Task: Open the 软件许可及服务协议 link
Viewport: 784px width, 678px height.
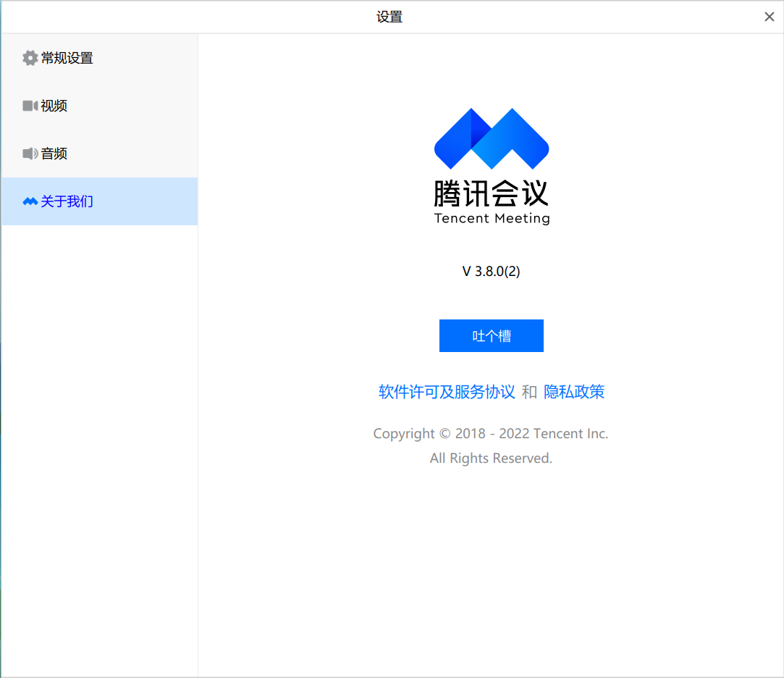Action: (447, 392)
